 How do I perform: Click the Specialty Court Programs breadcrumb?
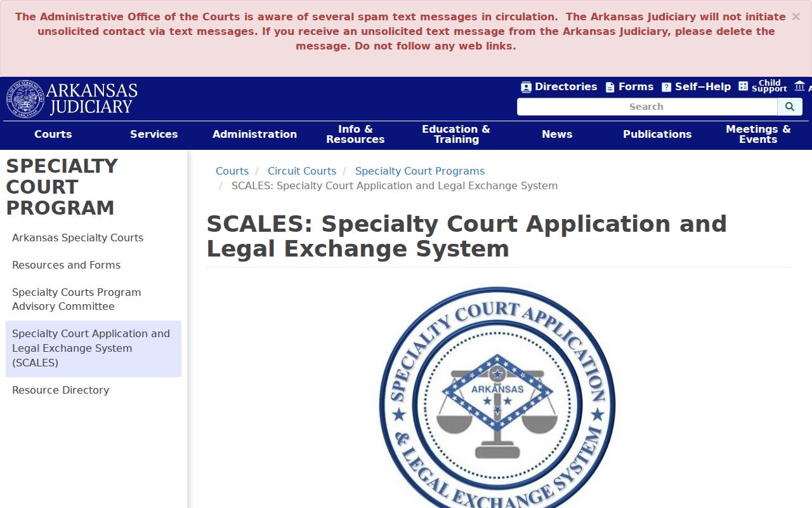click(420, 171)
